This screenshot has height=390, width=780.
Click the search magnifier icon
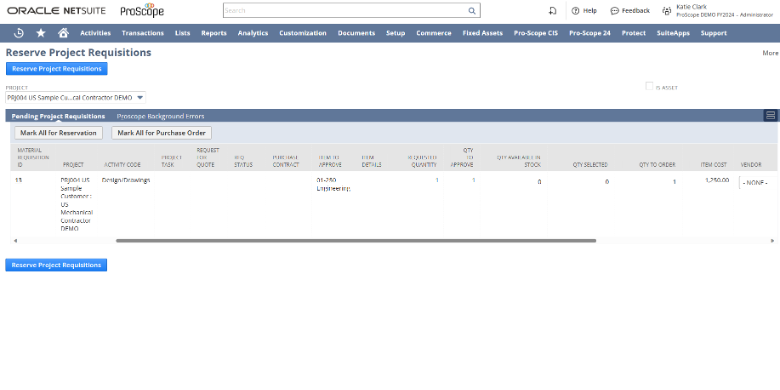tap(472, 10)
